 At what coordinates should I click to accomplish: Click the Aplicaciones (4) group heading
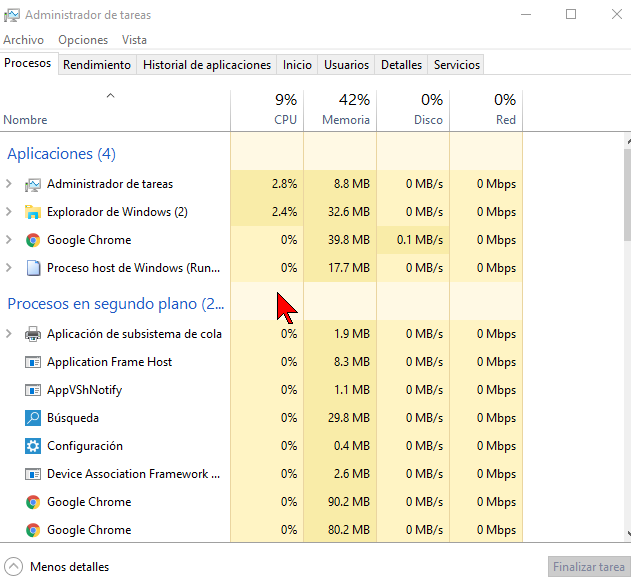point(62,154)
